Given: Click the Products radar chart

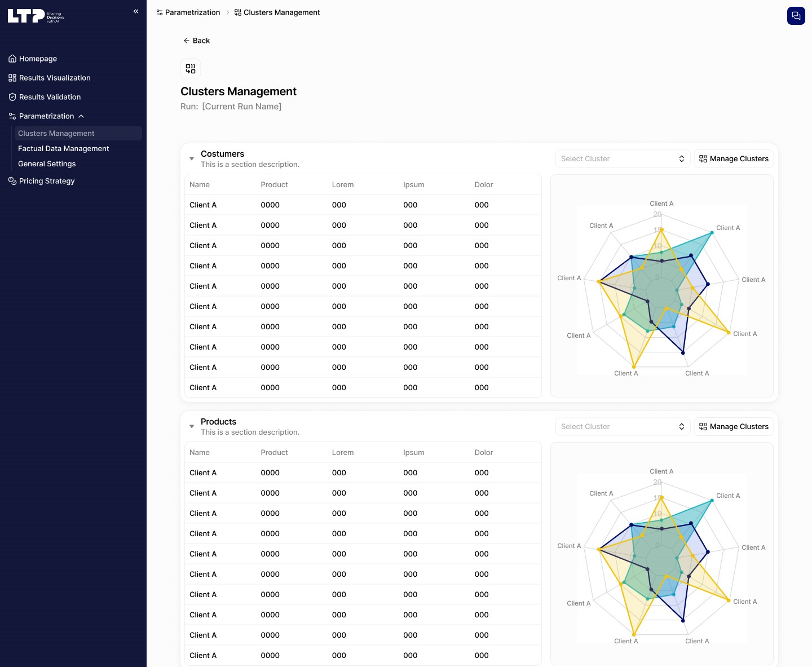Looking at the screenshot, I should tap(661, 555).
